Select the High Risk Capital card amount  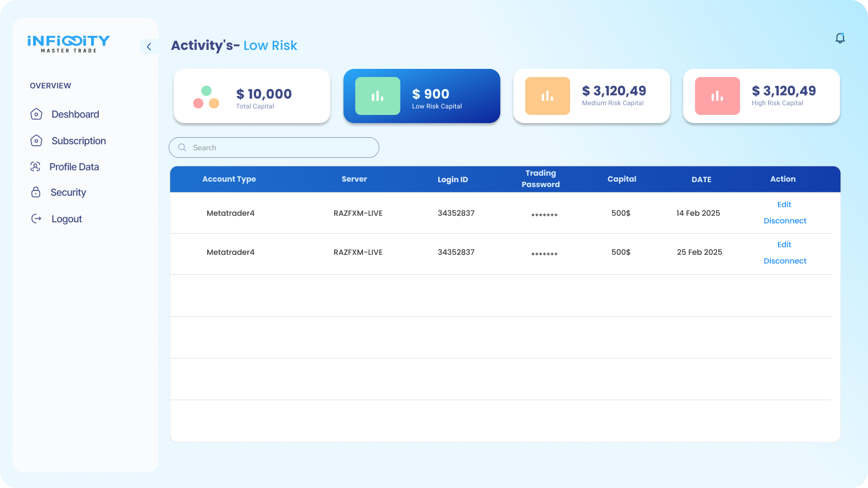coord(784,91)
